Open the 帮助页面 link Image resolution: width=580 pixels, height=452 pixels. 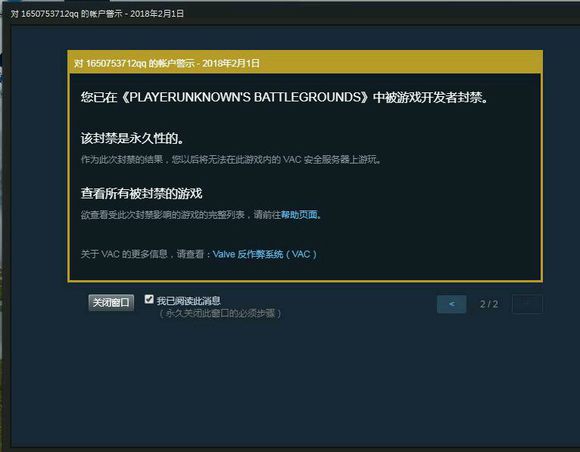point(299,215)
